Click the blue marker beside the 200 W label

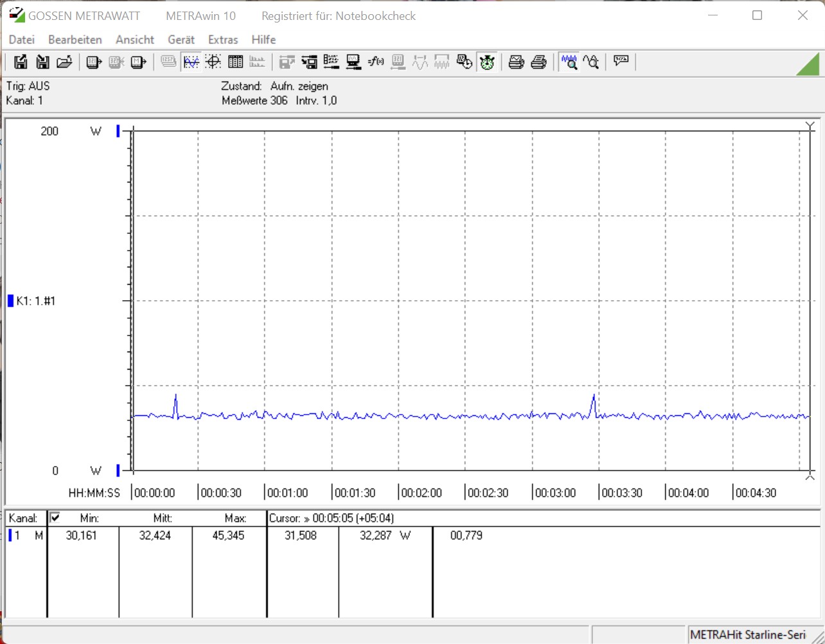pos(118,131)
